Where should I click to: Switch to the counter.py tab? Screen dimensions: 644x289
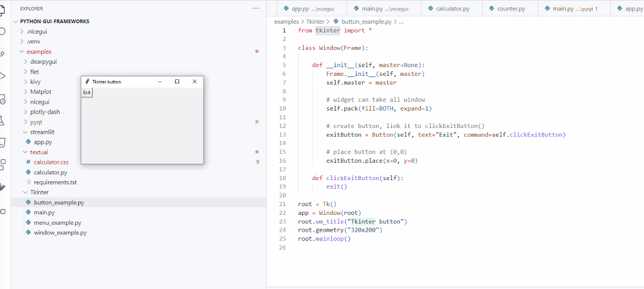click(x=510, y=8)
